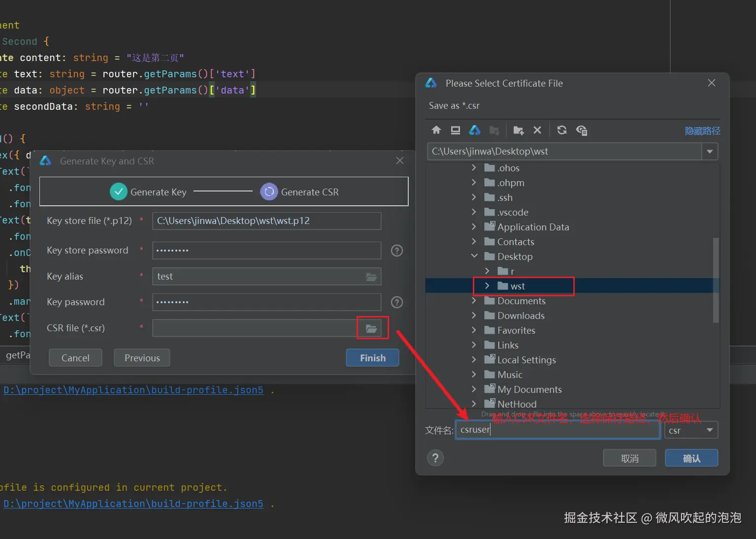This screenshot has width=756, height=539.
Task: Click the file tree vertical scrollbar
Action: pos(716,280)
